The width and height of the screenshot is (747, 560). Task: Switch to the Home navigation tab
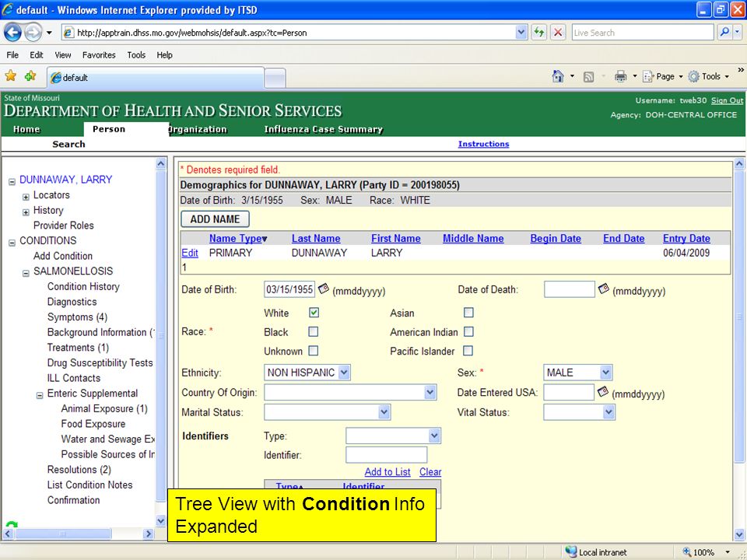coord(26,129)
